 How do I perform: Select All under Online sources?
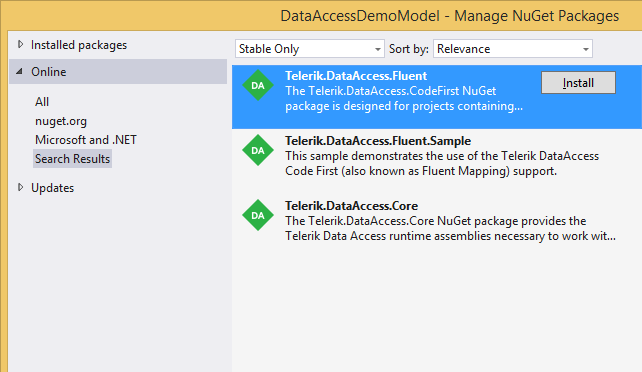[x=42, y=101]
